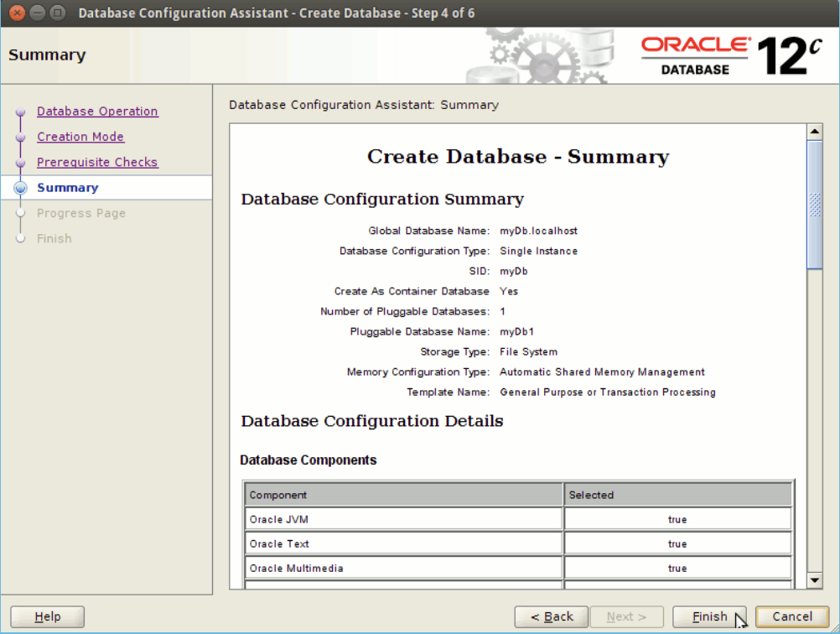Click the Creation Mode step marker icon

(20, 136)
